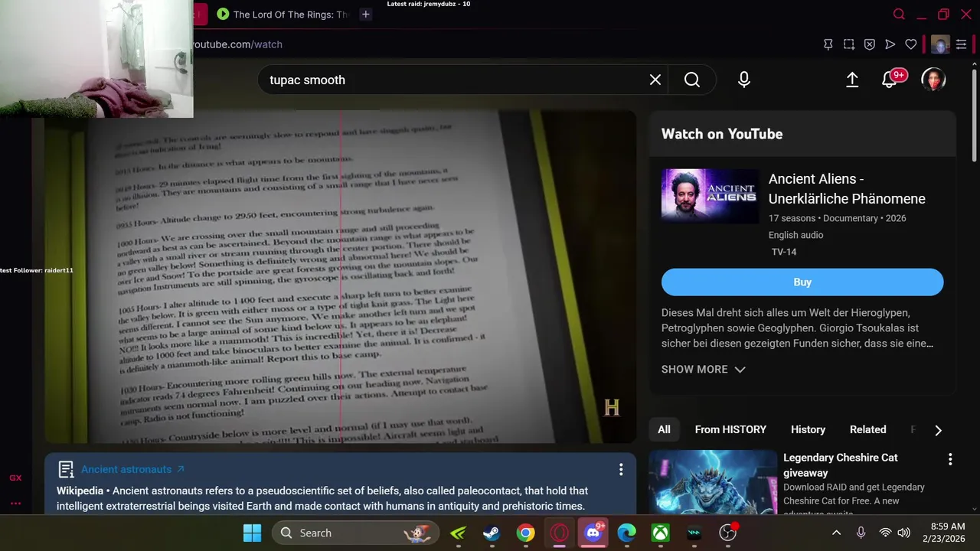The height and width of the screenshot is (551, 980).
Task: Click the GX Corner sidebar icon
Action: 15,478
